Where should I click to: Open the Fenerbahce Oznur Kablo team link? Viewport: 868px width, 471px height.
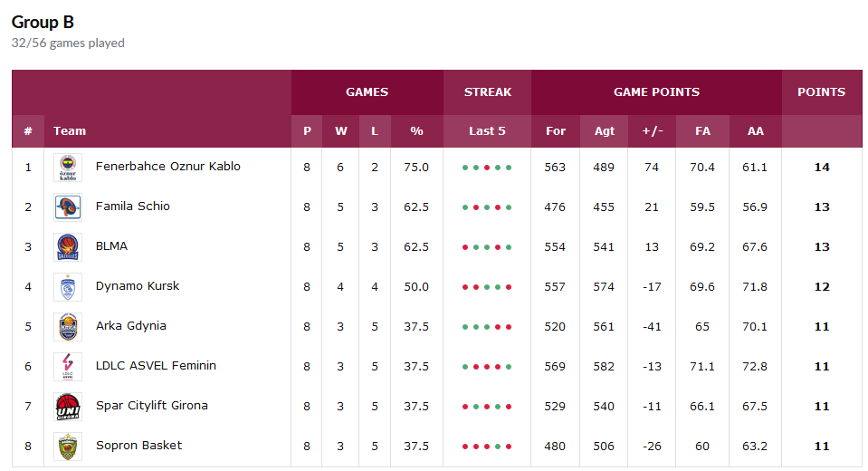167,167
